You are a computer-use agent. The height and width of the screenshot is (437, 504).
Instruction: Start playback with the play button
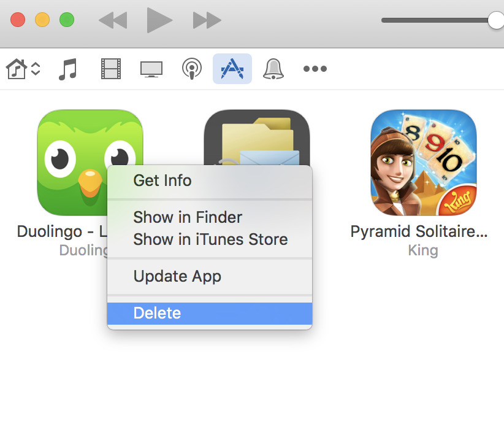coord(159,20)
